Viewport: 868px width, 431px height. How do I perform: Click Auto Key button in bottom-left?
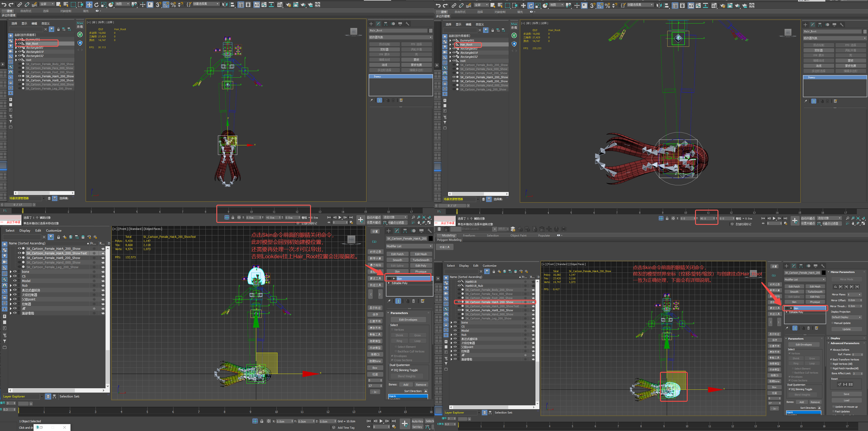coord(417,421)
